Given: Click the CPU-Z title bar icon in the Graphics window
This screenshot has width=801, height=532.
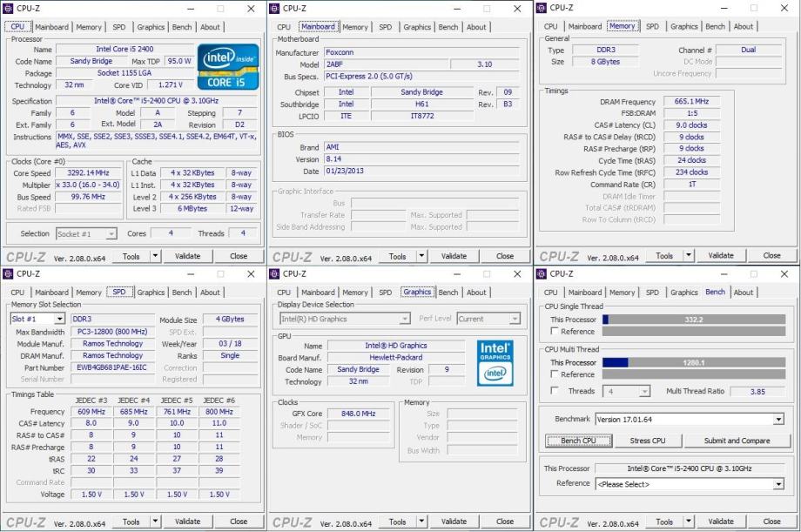Looking at the screenshot, I should 274,273.
